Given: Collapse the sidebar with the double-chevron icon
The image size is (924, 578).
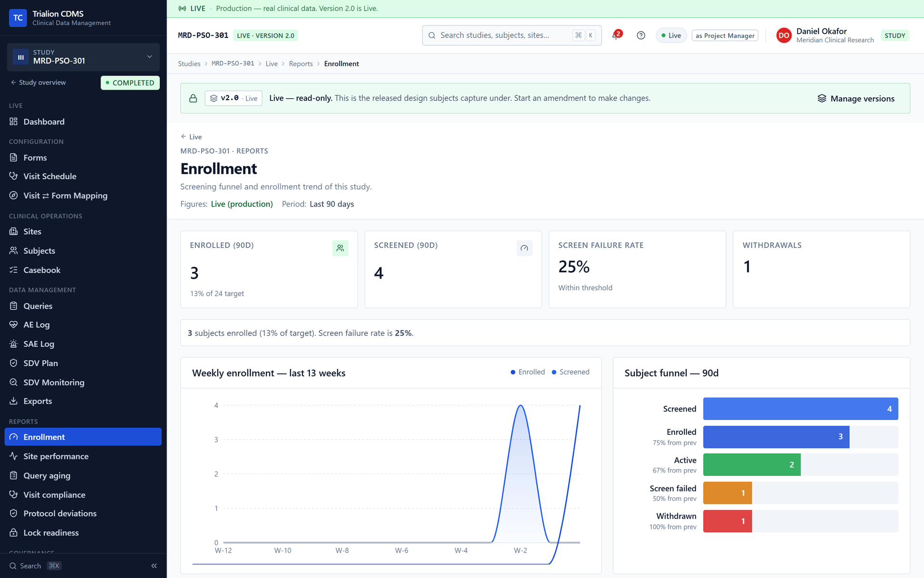Looking at the screenshot, I should pos(154,566).
